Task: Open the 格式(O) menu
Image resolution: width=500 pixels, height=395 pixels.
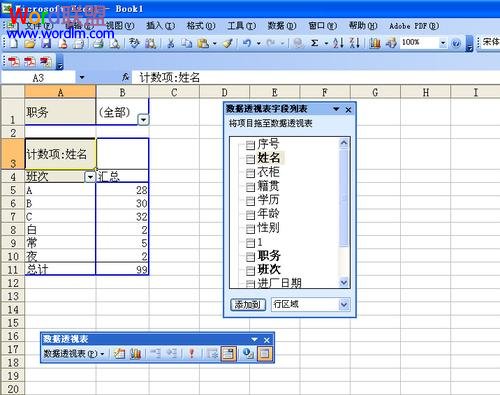Action: (x=201, y=26)
